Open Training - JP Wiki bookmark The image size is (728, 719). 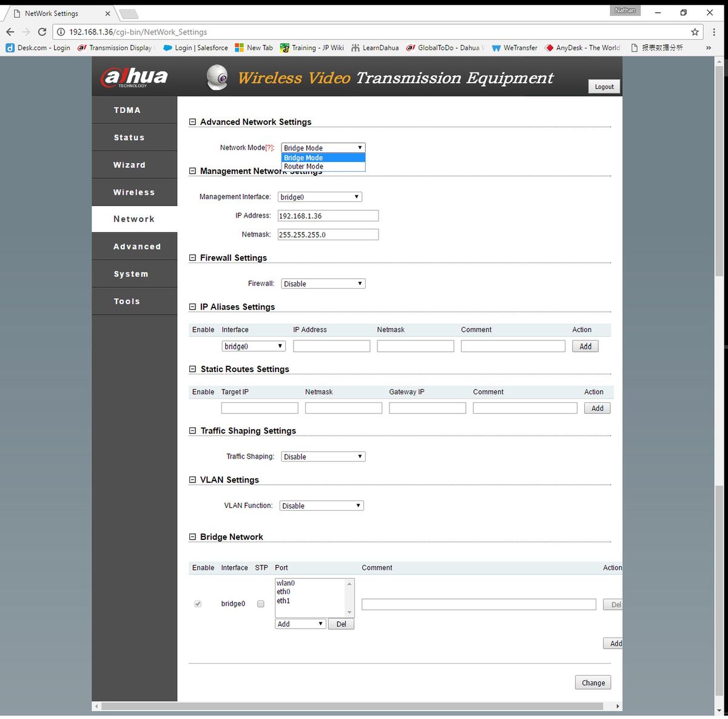[x=312, y=48]
